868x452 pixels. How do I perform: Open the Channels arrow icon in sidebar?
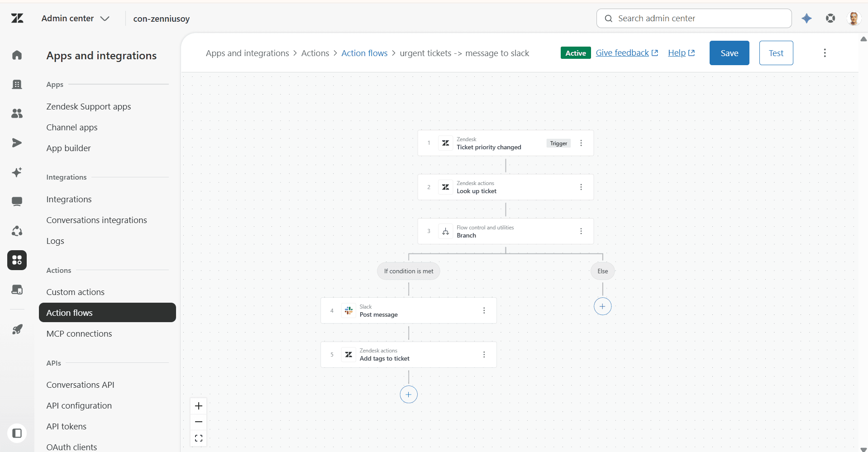coord(17,143)
